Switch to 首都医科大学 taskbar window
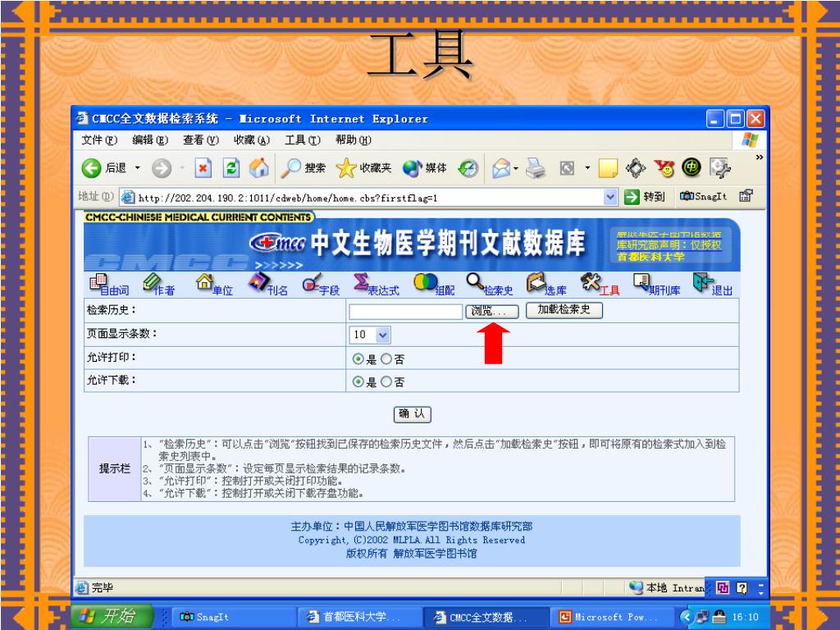Screen dimensions: 840x630 [x=360, y=617]
